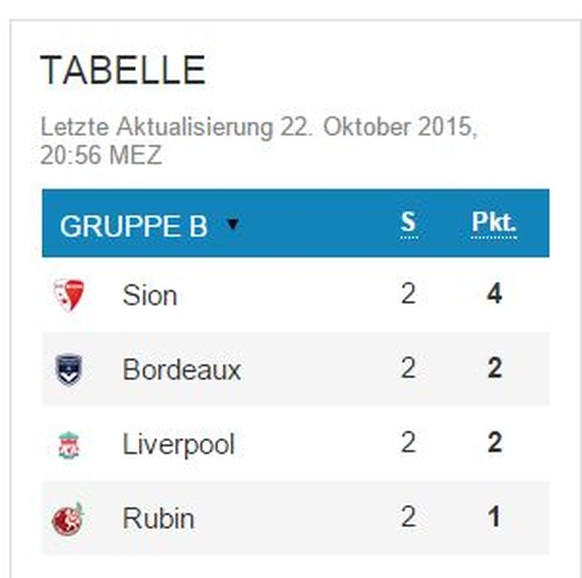This screenshot has width=582, height=578.
Task: Select Rubin's games played number
Action: coord(408,517)
